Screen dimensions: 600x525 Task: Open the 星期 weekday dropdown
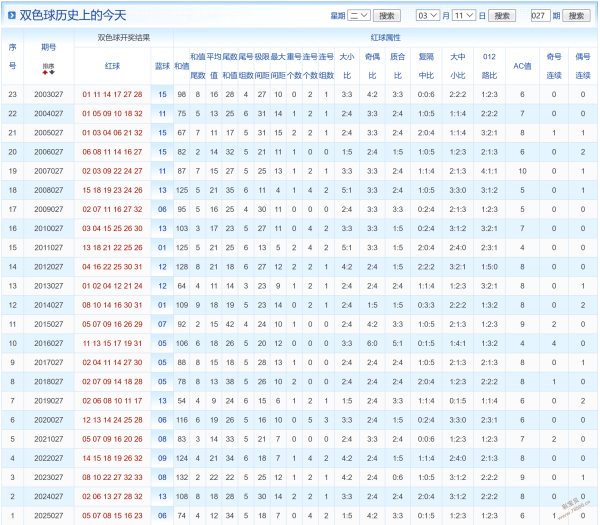click(x=359, y=16)
